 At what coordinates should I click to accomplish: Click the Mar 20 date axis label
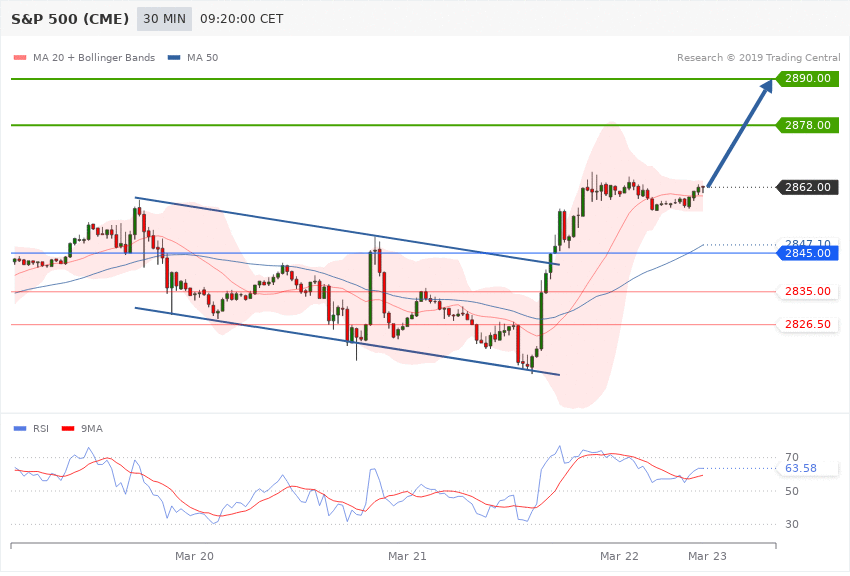[x=194, y=556]
